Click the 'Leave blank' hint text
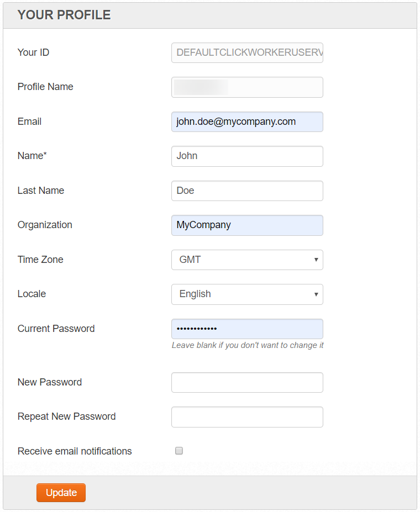The width and height of the screenshot is (420, 512). pos(248,345)
